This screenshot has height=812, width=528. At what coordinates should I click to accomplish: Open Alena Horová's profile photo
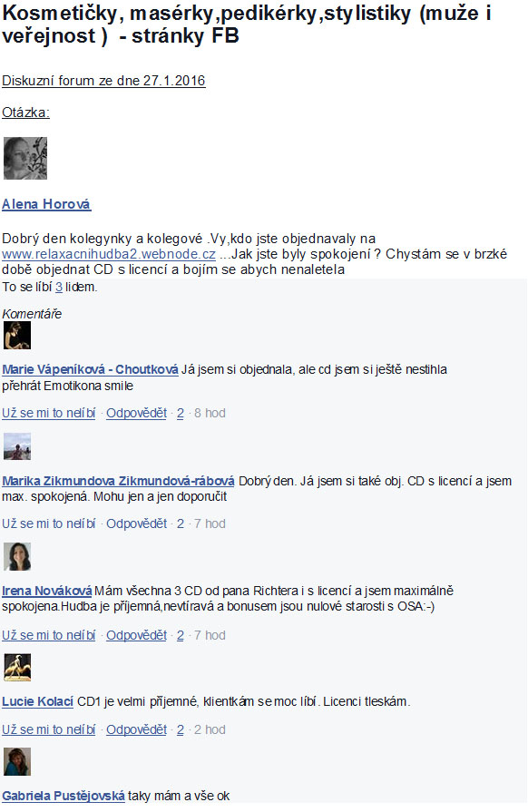[x=25, y=158]
